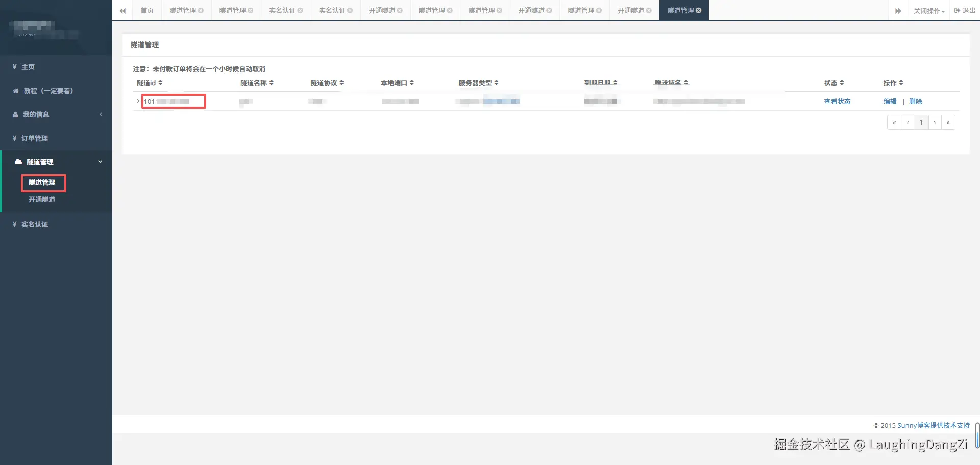This screenshot has width=980, height=465.
Task: Click the home icon beside 教程
Action: pyautogui.click(x=16, y=91)
